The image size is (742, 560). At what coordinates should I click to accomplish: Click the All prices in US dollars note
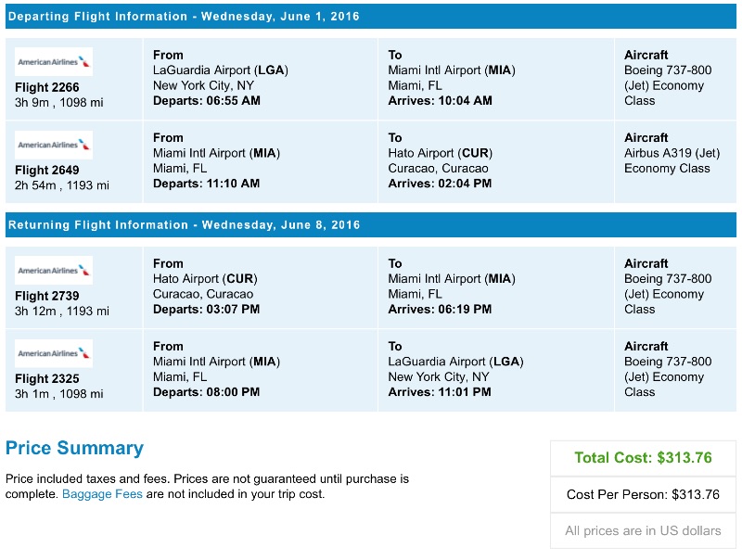pyautogui.click(x=643, y=530)
